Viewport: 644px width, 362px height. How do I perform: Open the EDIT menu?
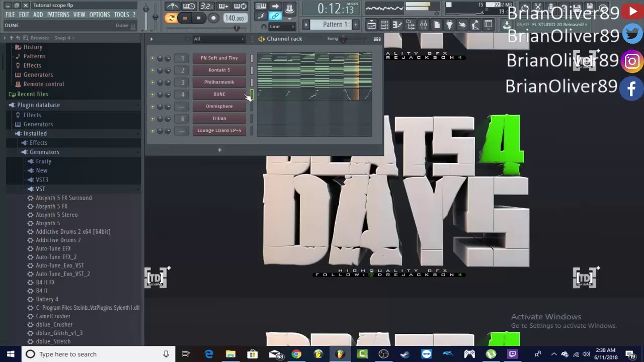tap(24, 15)
